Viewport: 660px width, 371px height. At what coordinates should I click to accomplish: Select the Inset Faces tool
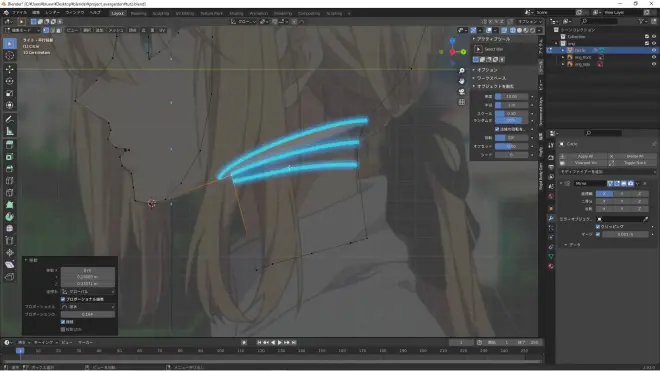pyautogui.click(x=10, y=157)
